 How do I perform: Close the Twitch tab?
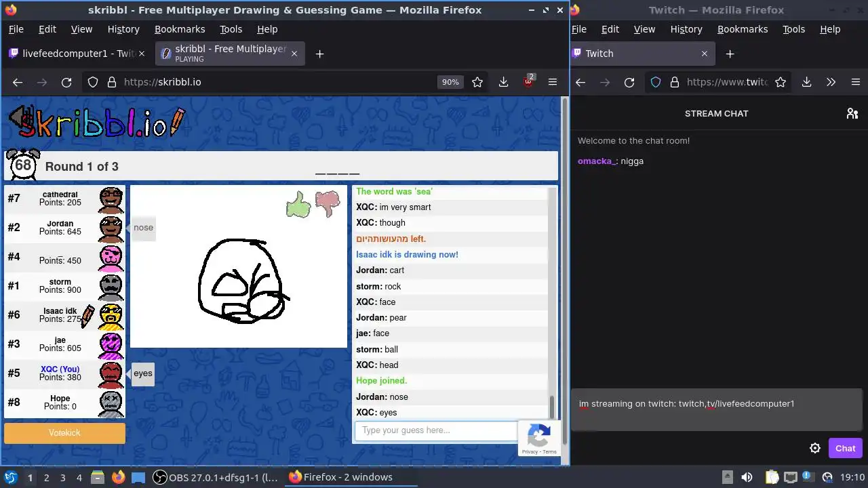click(x=704, y=54)
